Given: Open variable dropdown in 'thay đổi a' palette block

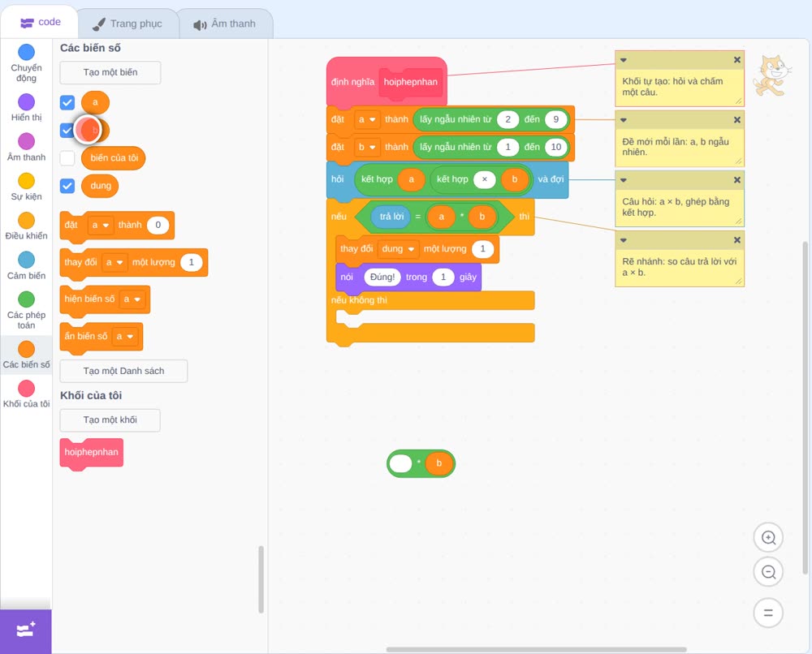Looking at the screenshot, I should [114, 262].
